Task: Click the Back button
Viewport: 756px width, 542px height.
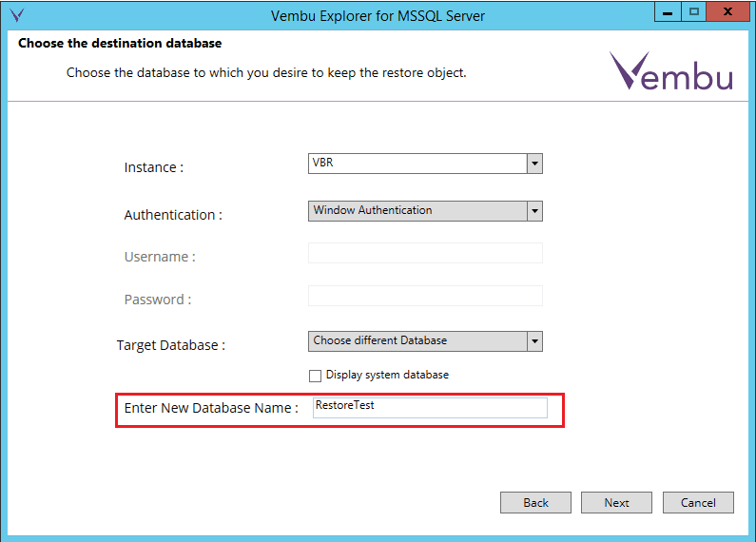Action: point(535,503)
